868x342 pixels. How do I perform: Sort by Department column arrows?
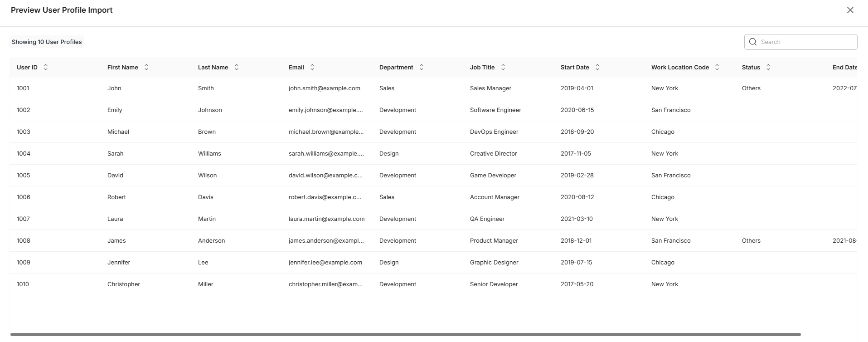(x=422, y=67)
